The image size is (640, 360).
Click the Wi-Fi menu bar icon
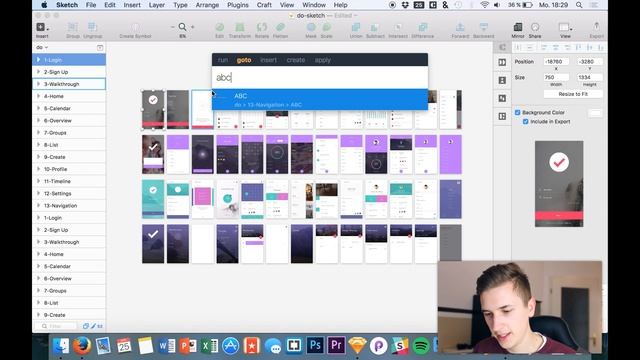(x=484, y=5)
